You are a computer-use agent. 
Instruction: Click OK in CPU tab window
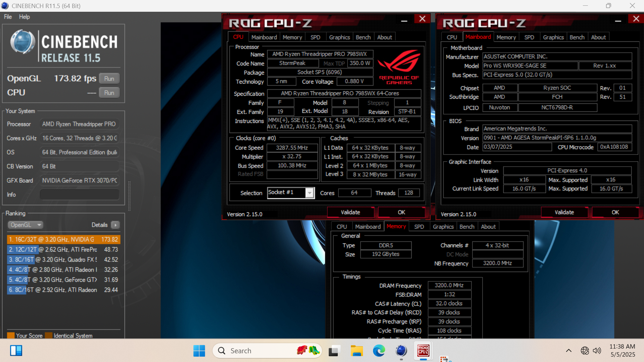point(401,212)
